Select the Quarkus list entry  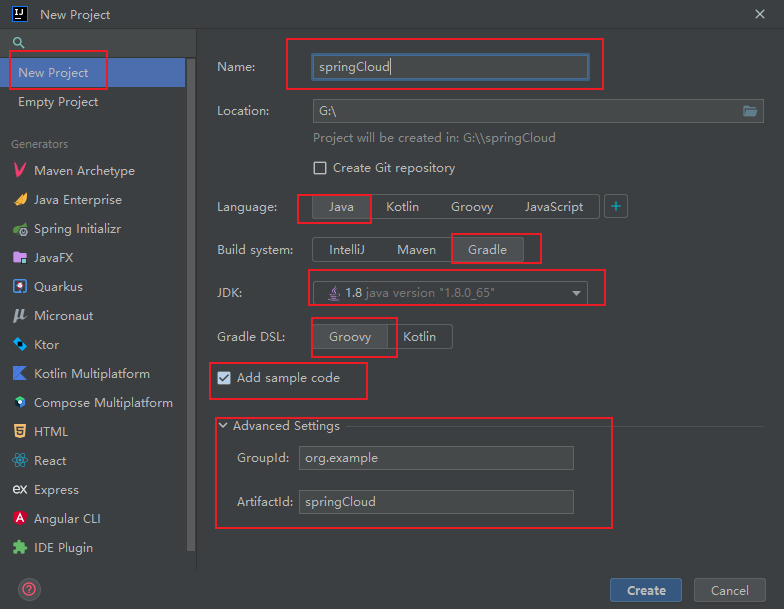click(x=92, y=286)
